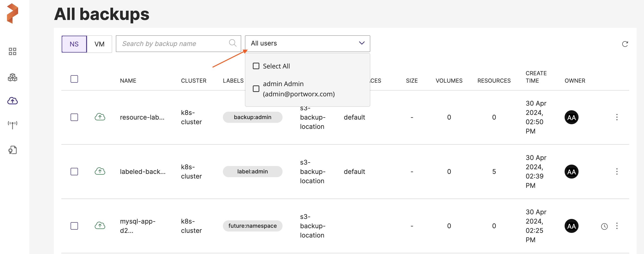
Task: Open the three-dot menu for the mysql-app backup
Action: 617,226
